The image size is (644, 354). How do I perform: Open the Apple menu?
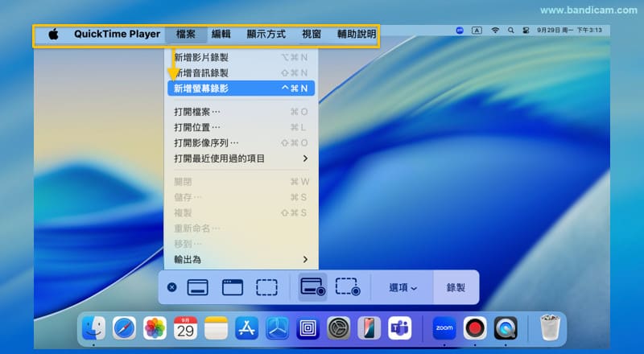[53, 34]
